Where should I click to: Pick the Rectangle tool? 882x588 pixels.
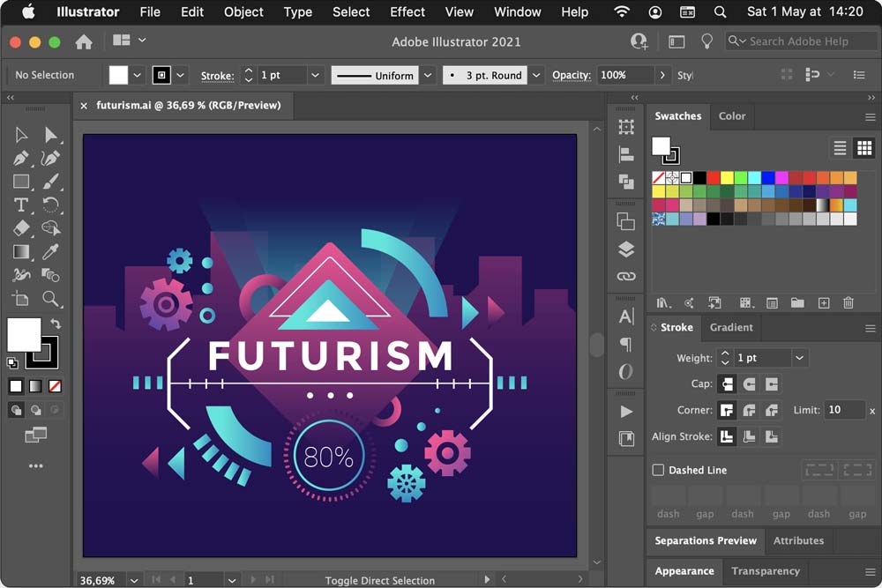coord(21,182)
